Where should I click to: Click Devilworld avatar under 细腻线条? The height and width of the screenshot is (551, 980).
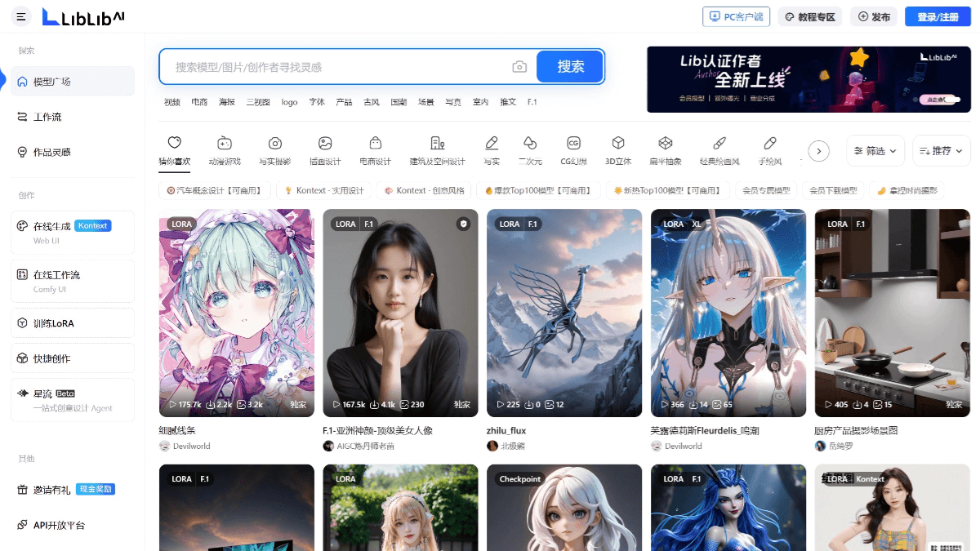point(164,446)
